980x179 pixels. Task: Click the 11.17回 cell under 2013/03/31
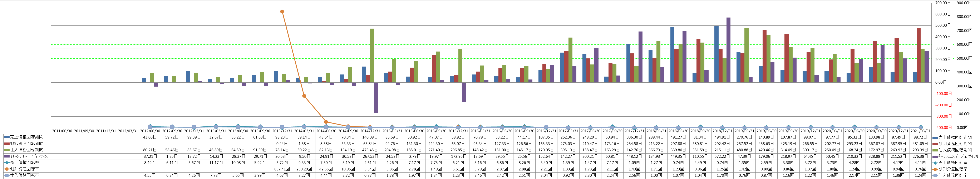pos(216,163)
